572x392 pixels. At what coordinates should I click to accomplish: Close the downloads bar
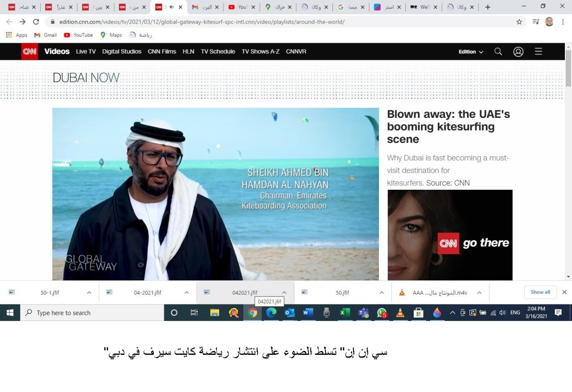[564, 292]
